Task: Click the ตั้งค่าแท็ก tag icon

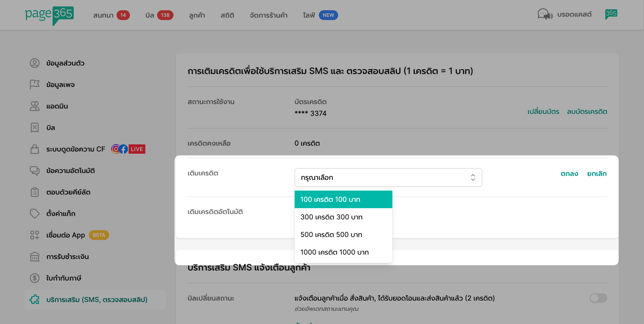Action: (34, 214)
